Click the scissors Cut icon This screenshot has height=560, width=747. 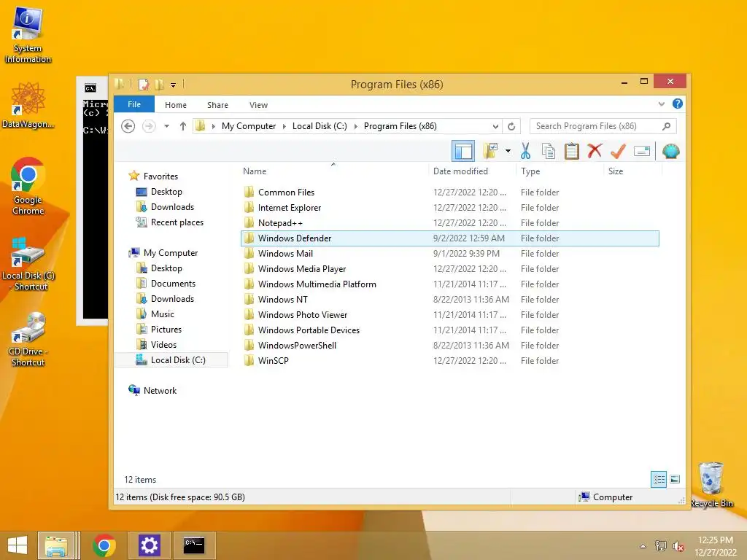[525, 152]
